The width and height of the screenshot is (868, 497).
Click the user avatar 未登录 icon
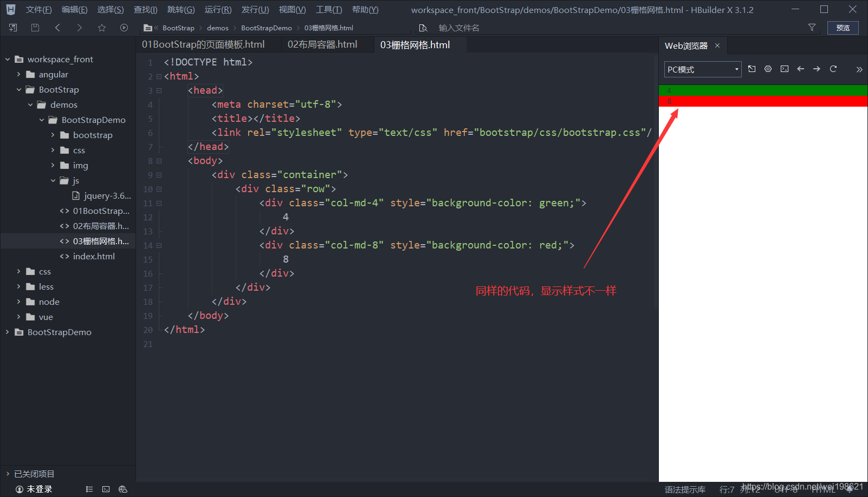(20, 489)
